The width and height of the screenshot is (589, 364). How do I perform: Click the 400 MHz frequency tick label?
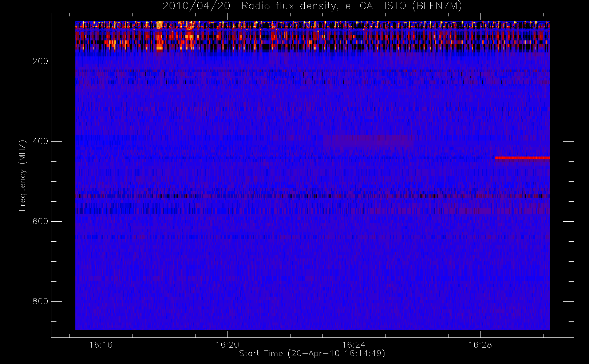40,141
